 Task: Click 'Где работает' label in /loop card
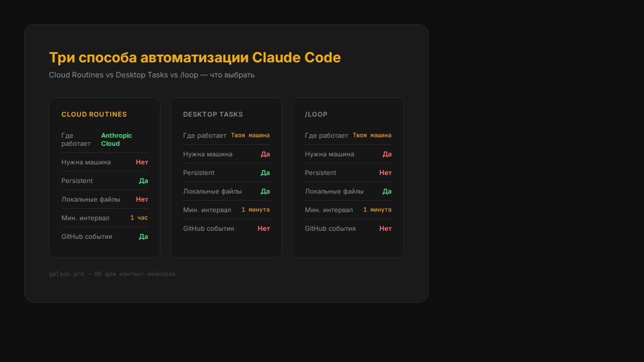pos(327,136)
